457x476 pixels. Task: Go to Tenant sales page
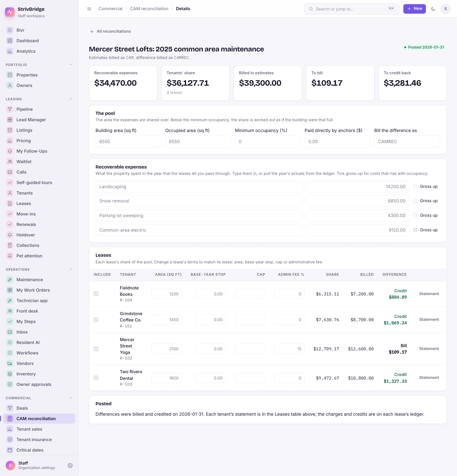[39, 429]
